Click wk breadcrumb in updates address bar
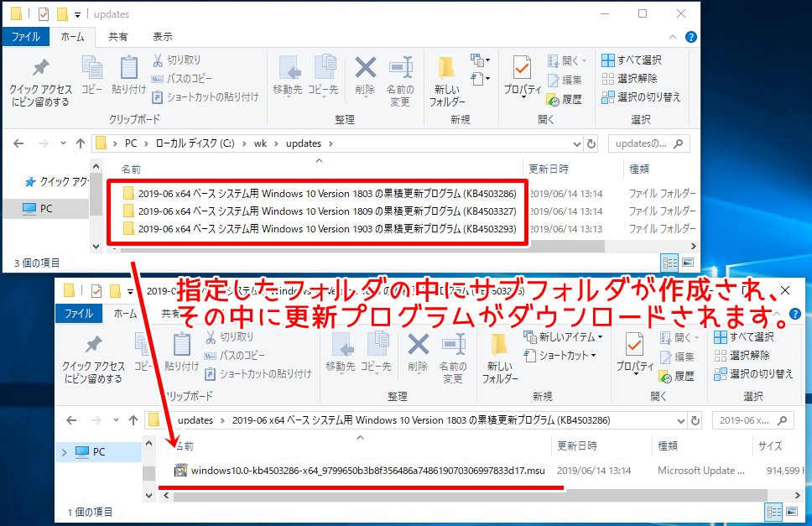Viewport: 812px width, 526px height. click(260, 143)
